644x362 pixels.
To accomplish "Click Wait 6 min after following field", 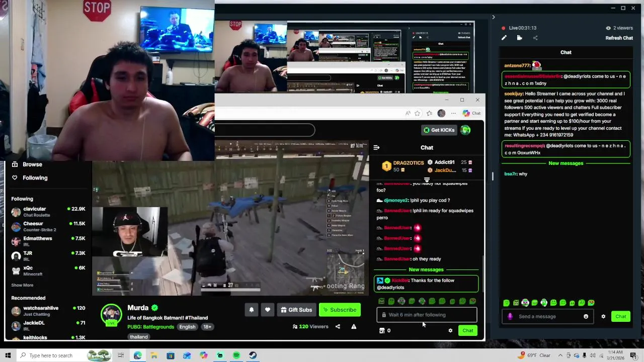I will pyautogui.click(x=427, y=315).
